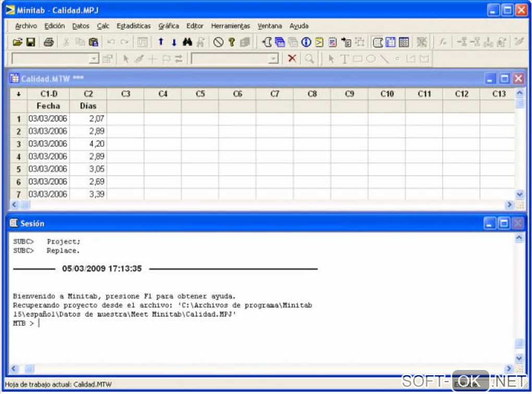Select cell with value 4,20
Screen dimensions: 532x394
point(88,144)
